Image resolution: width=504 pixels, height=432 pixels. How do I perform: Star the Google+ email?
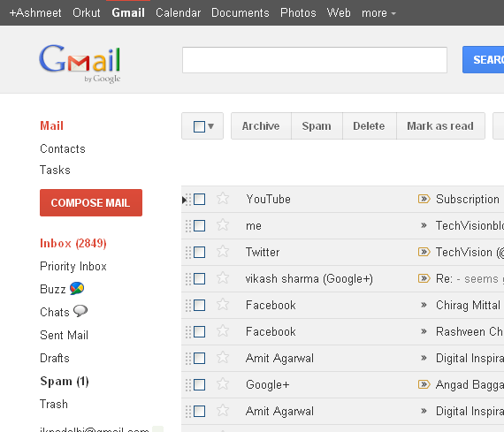pyautogui.click(x=223, y=384)
